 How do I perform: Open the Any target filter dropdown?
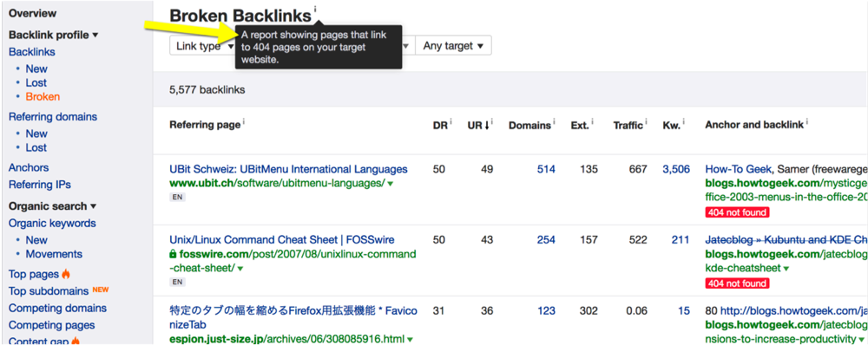point(453,46)
